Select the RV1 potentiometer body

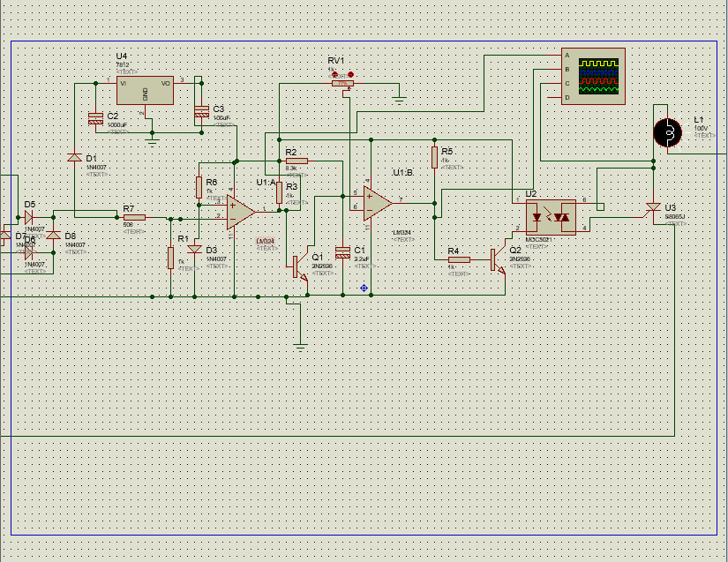pyautogui.click(x=342, y=83)
